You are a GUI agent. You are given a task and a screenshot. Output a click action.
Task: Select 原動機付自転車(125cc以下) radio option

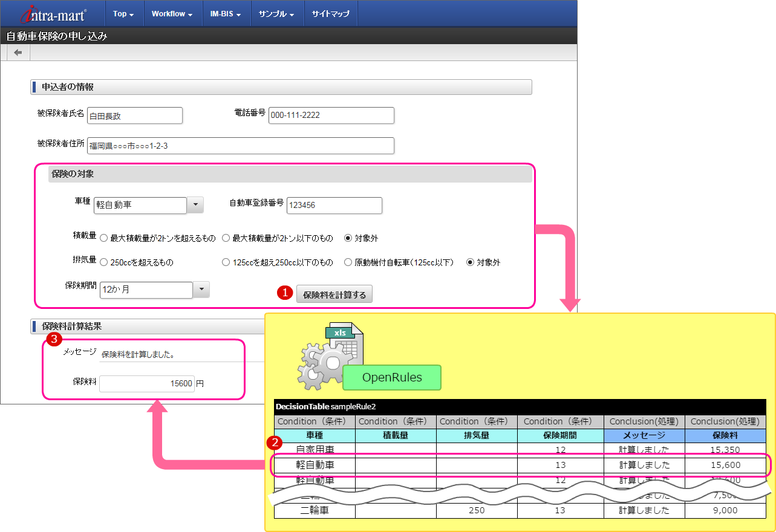348,262
